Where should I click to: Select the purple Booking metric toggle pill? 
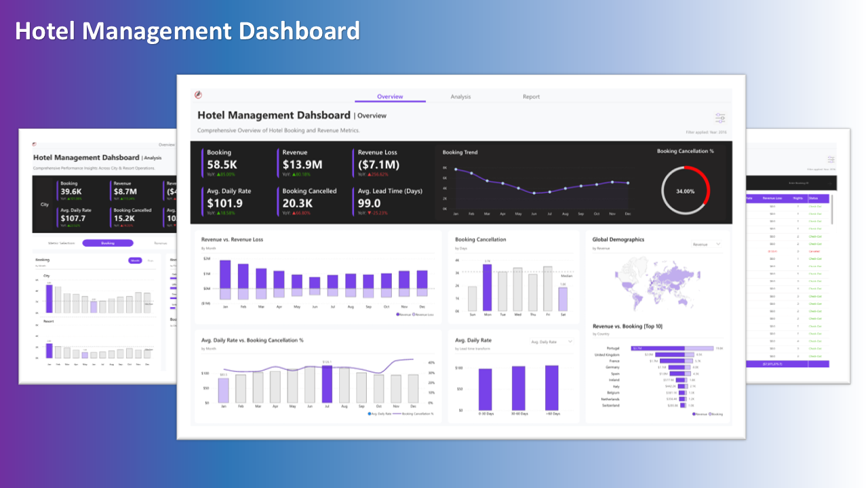(108, 243)
